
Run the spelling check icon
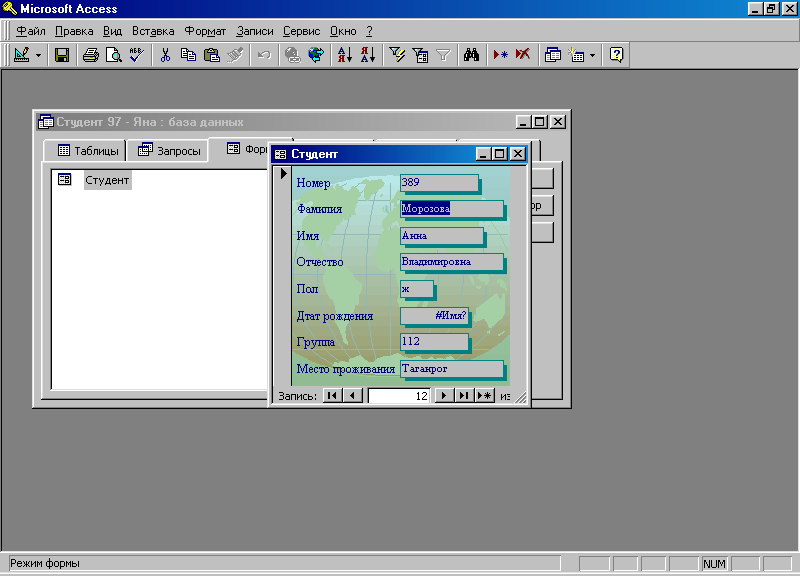137,55
